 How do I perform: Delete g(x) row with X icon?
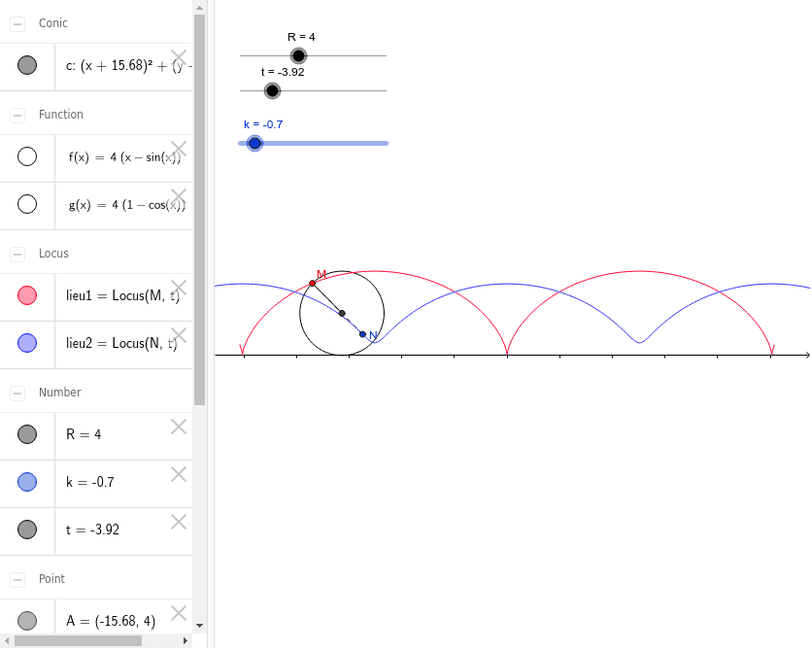pyautogui.click(x=179, y=196)
